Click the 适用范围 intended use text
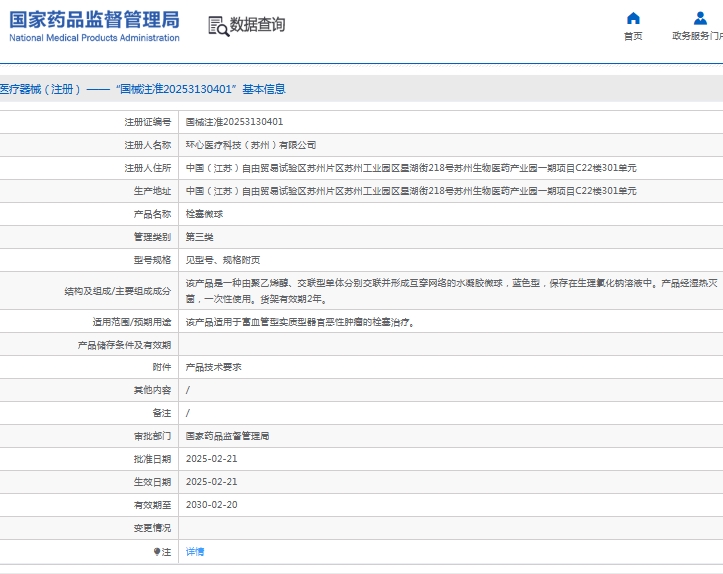 300,322
